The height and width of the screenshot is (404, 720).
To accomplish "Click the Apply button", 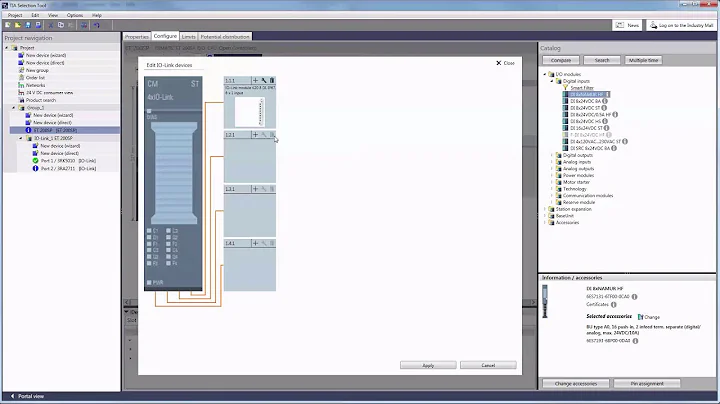I will click(x=428, y=365).
